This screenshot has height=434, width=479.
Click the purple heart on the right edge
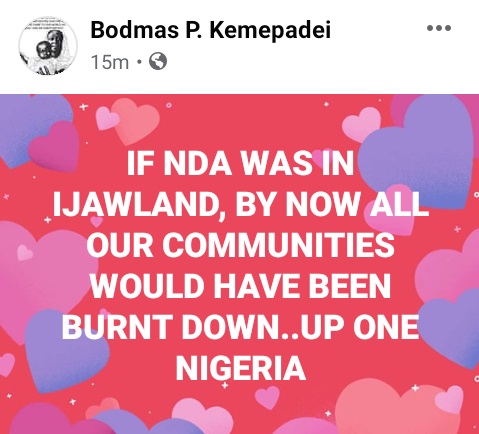coord(452,328)
